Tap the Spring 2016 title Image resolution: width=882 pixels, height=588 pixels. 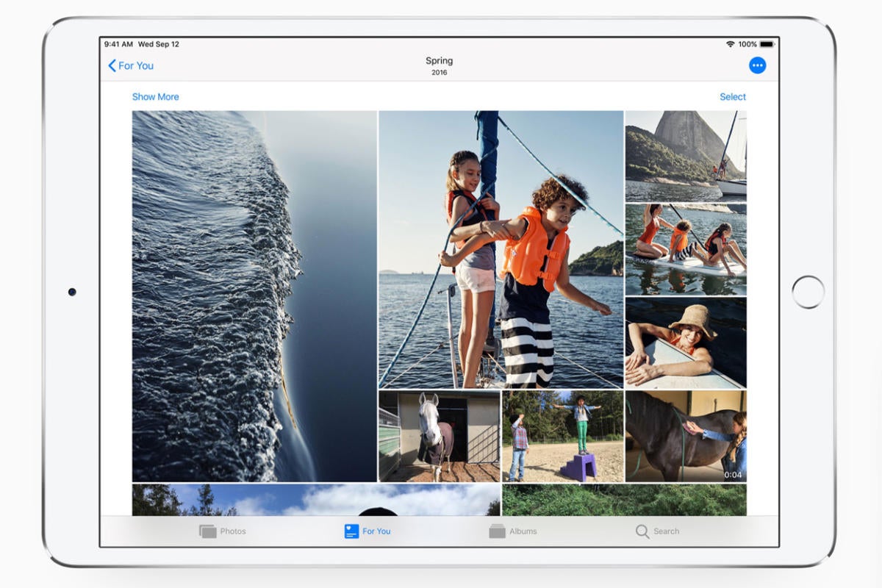(x=440, y=65)
